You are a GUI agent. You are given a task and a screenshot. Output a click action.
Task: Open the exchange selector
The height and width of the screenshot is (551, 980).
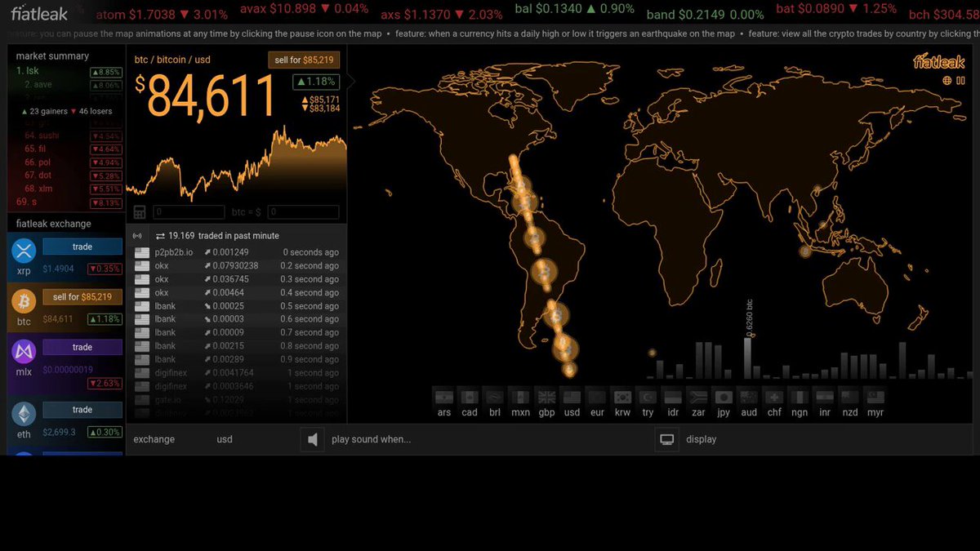pyautogui.click(x=154, y=439)
